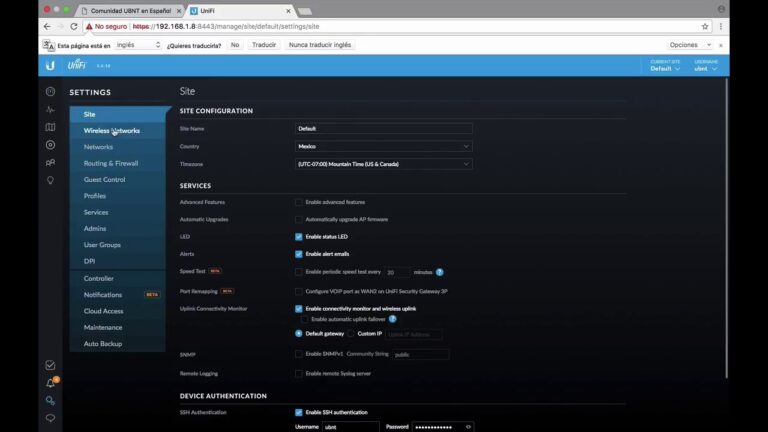
Task: Open the Dashboard icon in left sidebar
Action: point(50,91)
